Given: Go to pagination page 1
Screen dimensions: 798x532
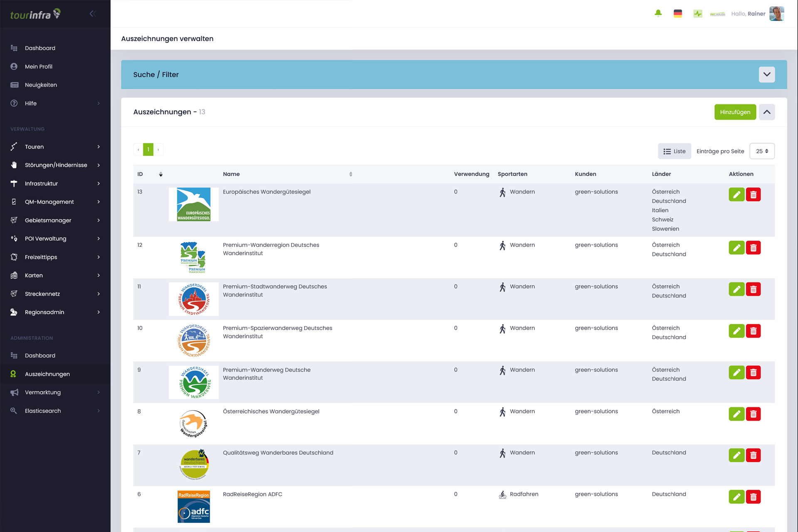Looking at the screenshot, I should coord(148,150).
